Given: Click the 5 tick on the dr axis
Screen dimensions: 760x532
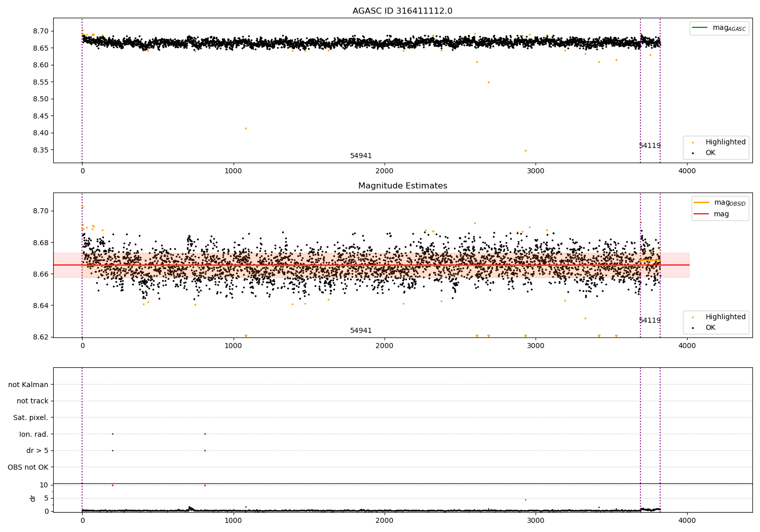Looking at the screenshot, I should coord(46,498).
